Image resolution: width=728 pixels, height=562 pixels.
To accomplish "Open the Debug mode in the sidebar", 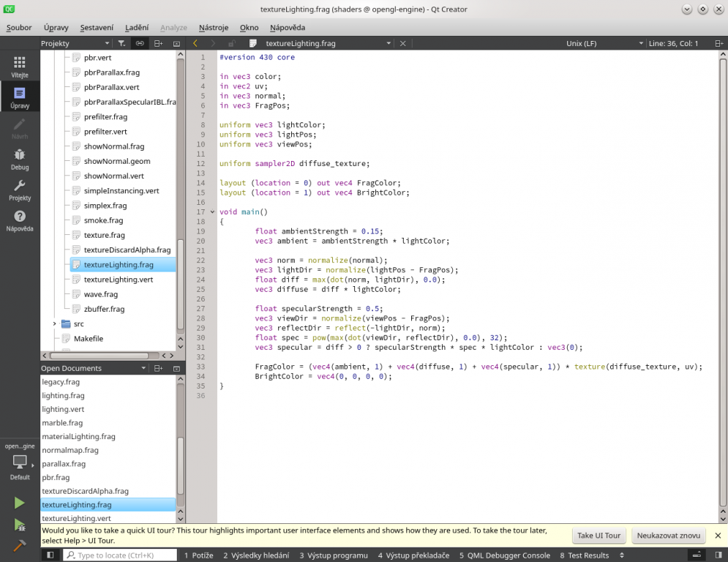I will (19, 157).
